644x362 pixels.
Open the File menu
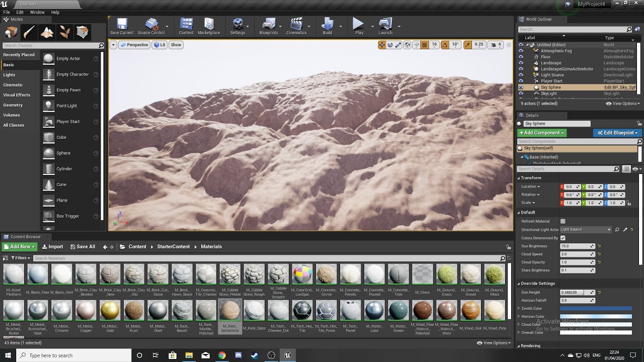(7, 12)
